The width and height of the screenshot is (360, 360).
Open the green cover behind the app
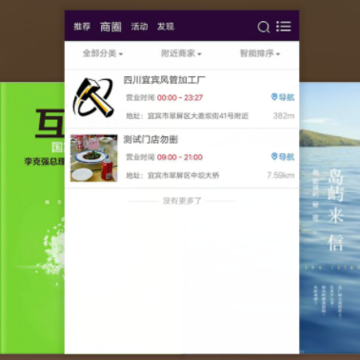click(32, 218)
